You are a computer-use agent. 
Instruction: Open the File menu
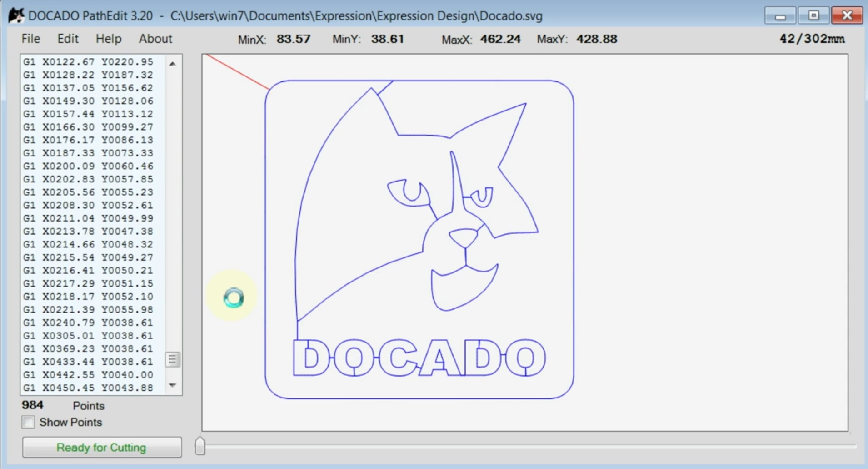31,39
